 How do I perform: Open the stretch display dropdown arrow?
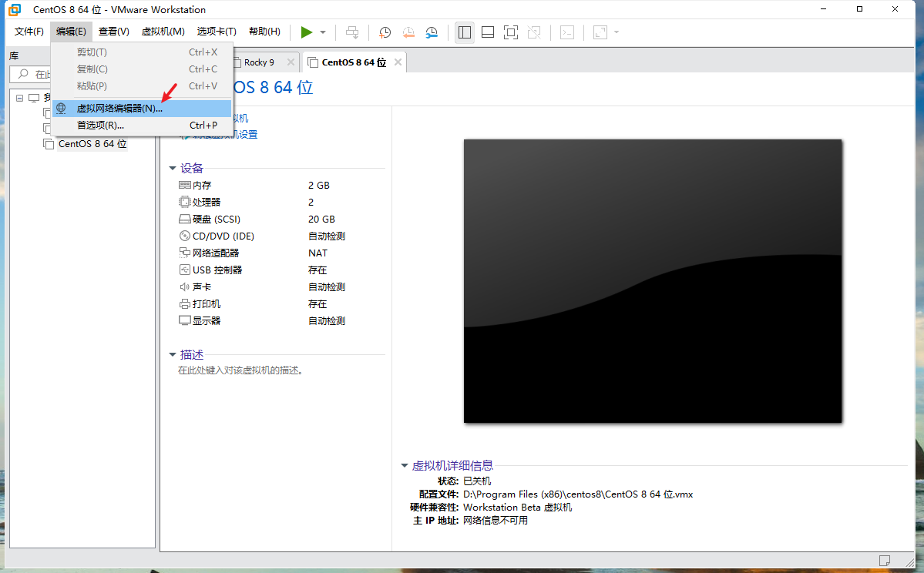coord(617,32)
